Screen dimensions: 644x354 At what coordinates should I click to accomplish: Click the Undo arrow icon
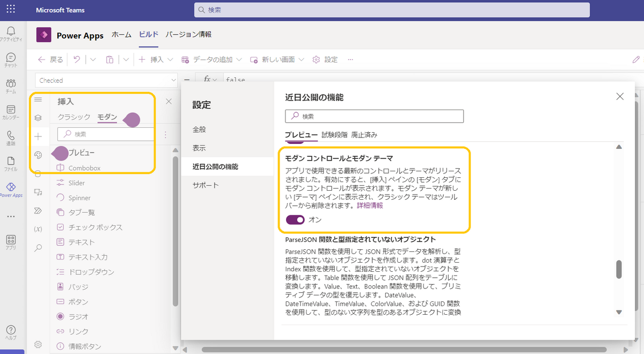[77, 60]
